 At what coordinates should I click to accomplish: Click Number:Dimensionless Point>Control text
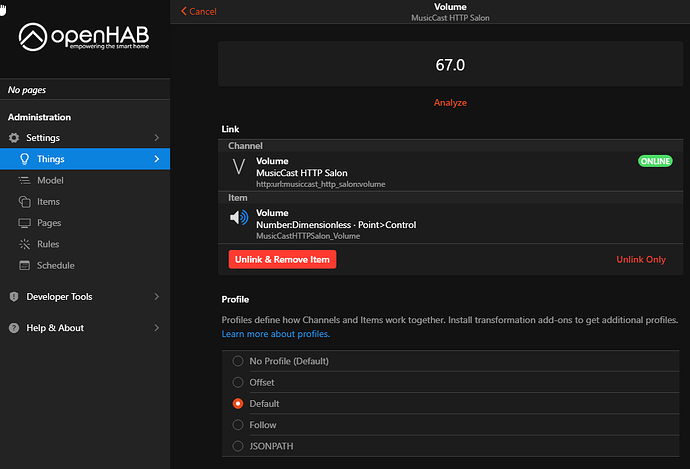tap(336, 225)
